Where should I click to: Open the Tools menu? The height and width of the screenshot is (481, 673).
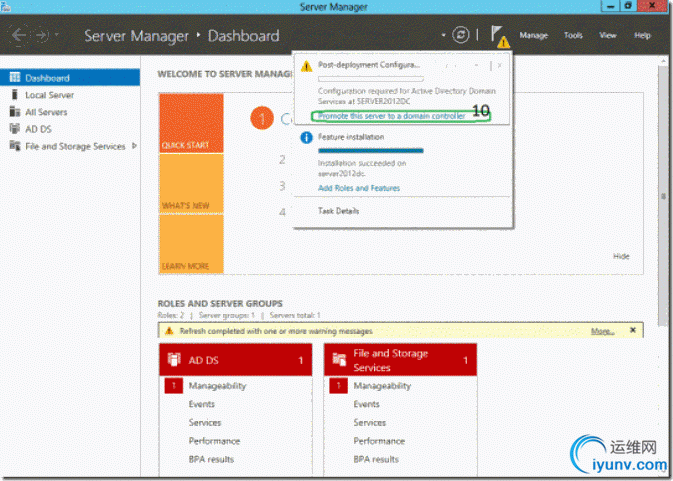click(x=573, y=35)
